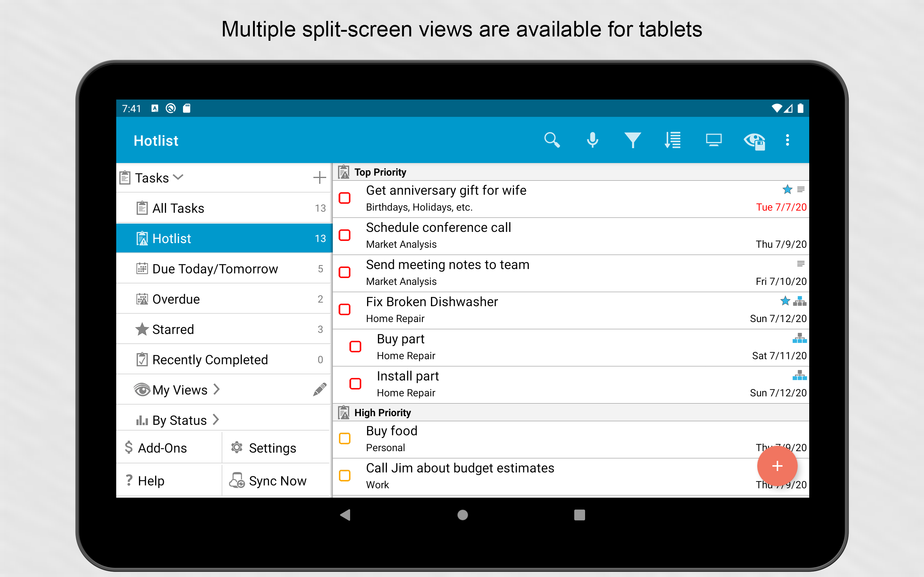Open the three-dot overflow menu
The height and width of the screenshot is (577, 924).
point(787,140)
